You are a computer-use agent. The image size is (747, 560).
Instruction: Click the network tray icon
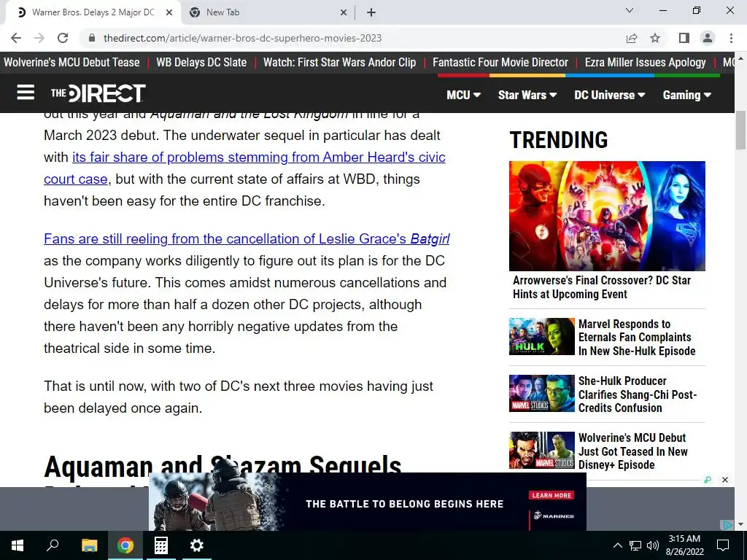click(635, 545)
